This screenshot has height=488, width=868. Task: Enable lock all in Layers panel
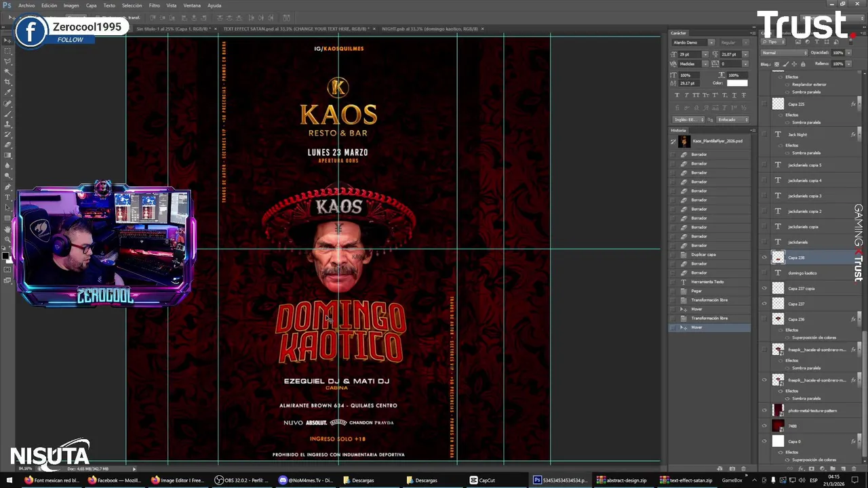coord(803,64)
